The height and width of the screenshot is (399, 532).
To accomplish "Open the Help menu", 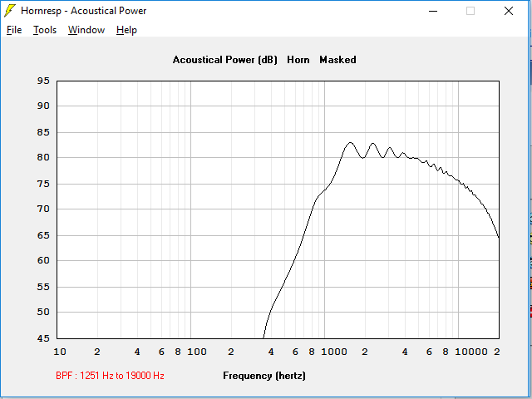I will pyautogui.click(x=126, y=30).
